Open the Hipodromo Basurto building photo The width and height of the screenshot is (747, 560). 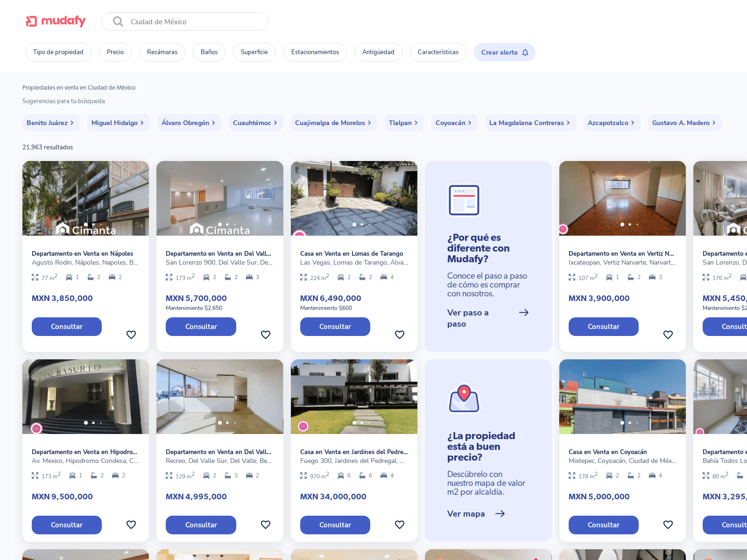coord(85,397)
